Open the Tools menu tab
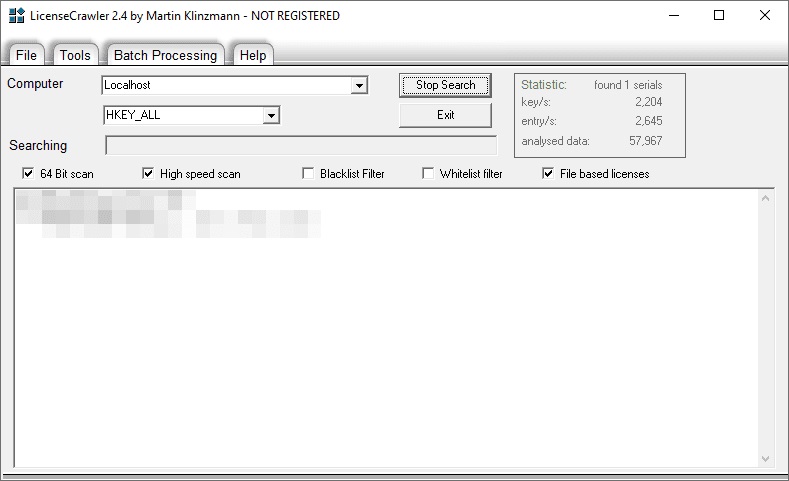The width and height of the screenshot is (789, 481). point(75,55)
